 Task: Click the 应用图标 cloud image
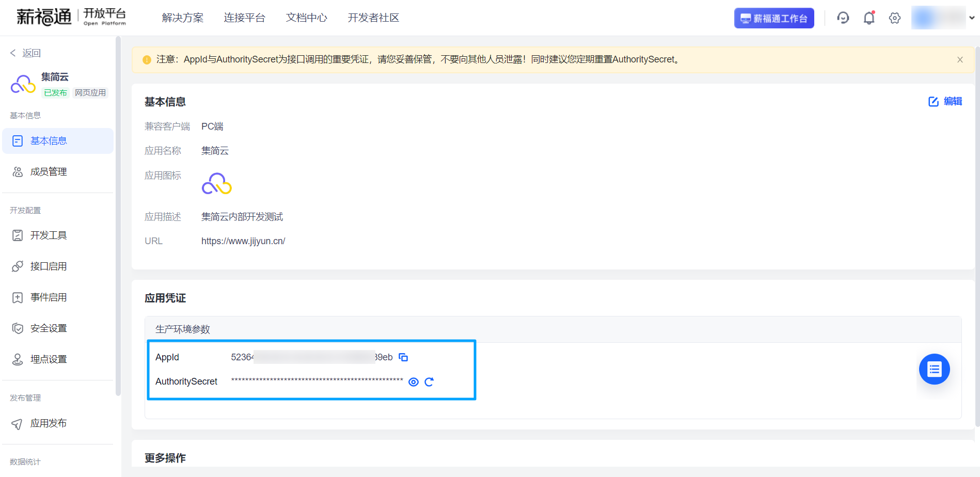tap(217, 184)
